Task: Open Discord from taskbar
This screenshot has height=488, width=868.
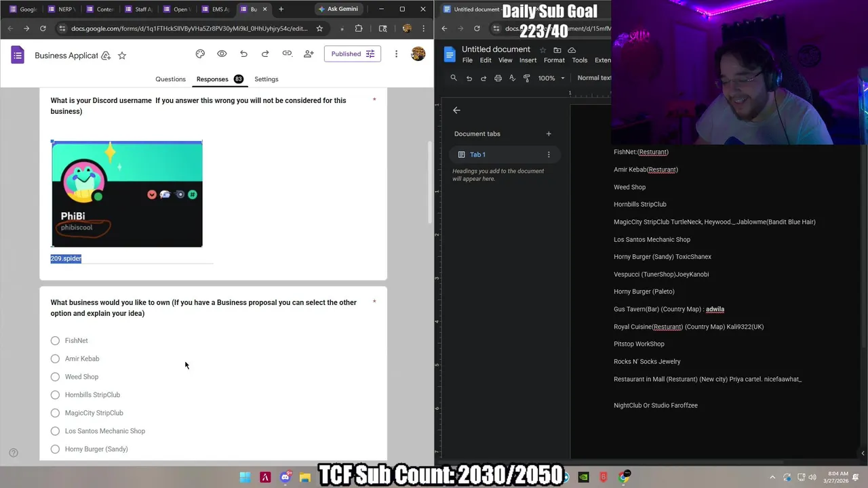Action: coord(285,477)
